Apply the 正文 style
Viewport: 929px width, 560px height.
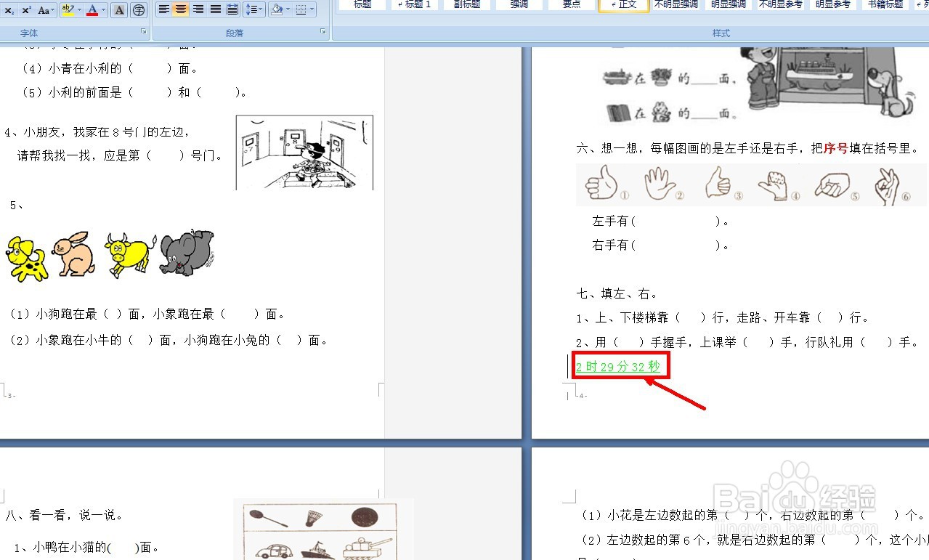(623, 4)
